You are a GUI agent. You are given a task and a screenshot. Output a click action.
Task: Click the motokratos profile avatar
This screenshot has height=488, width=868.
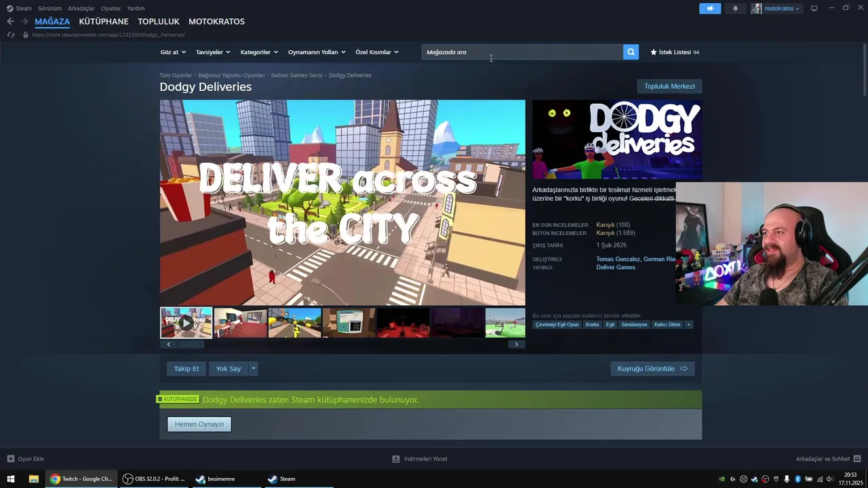(x=756, y=8)
